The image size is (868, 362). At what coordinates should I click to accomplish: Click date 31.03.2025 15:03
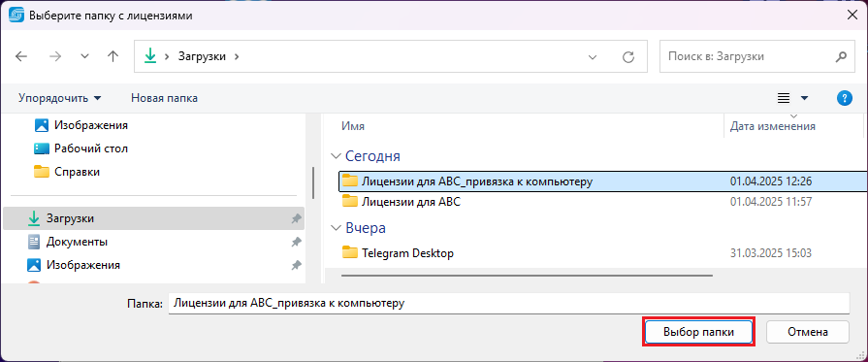(771, 253)
